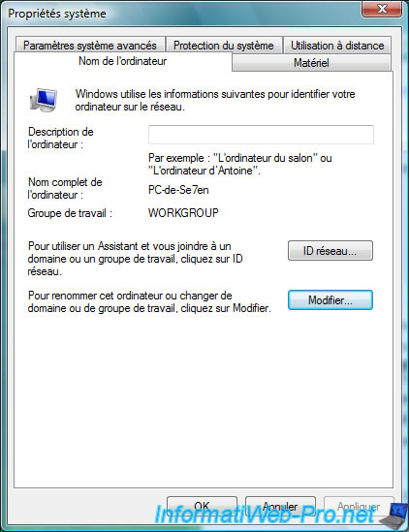409x532 pixels.
Task: Open the Protection du système tab
Action: 224,46
